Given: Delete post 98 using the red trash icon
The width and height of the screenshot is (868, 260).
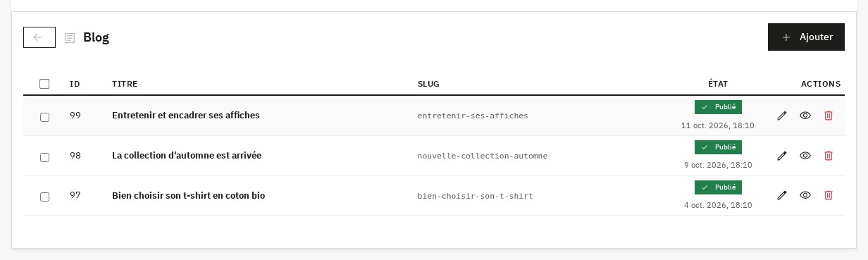Looking at the screenshot, I should (829, 156).
